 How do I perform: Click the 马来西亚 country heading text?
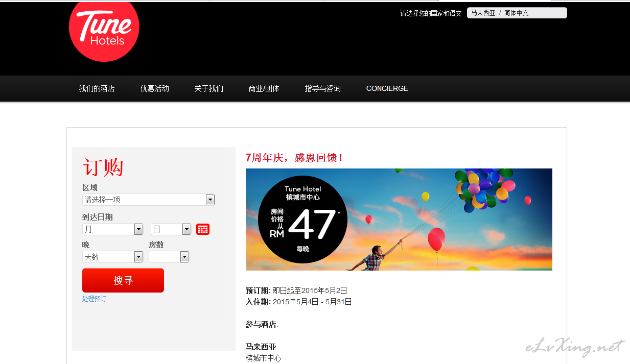(261, 347)
